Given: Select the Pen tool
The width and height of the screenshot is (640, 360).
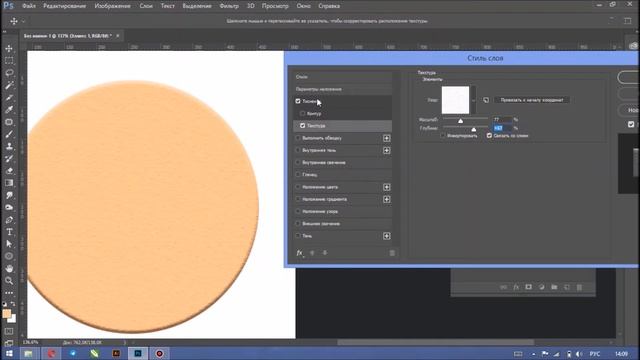Looking at the screenshot, I should [9, 220].
